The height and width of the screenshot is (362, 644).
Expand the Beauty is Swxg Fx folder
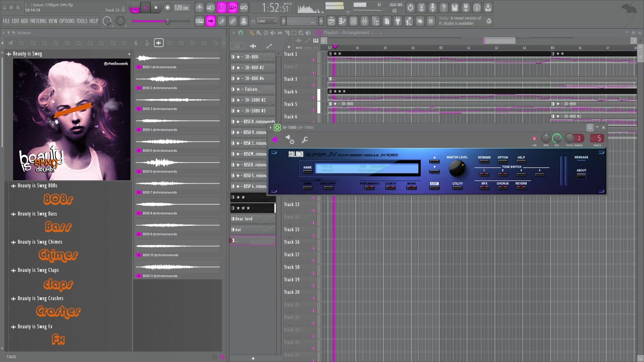click(35, 326)
